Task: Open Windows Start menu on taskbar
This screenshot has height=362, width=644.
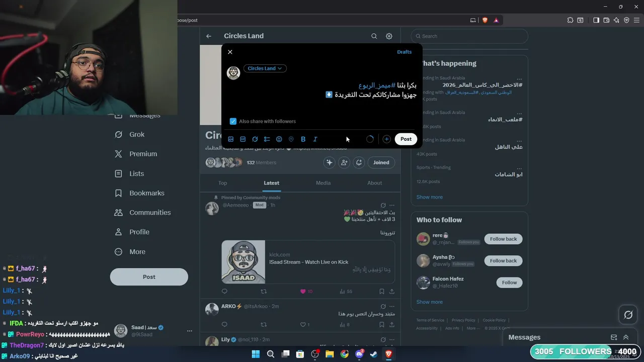Action: 256,354
